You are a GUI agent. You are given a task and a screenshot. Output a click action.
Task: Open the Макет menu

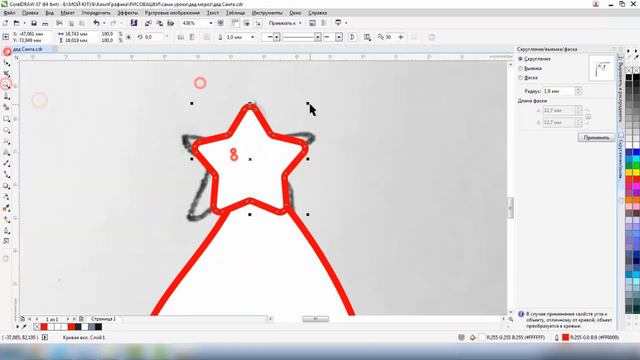(67, 13)
